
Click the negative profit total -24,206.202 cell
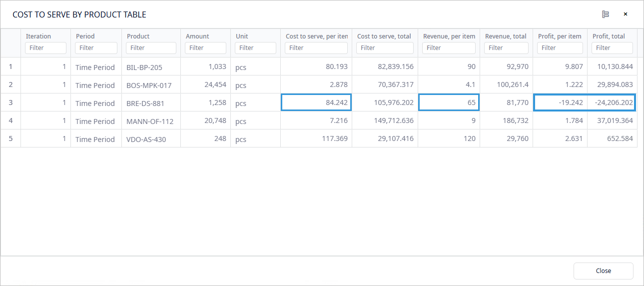pos(612,102)
